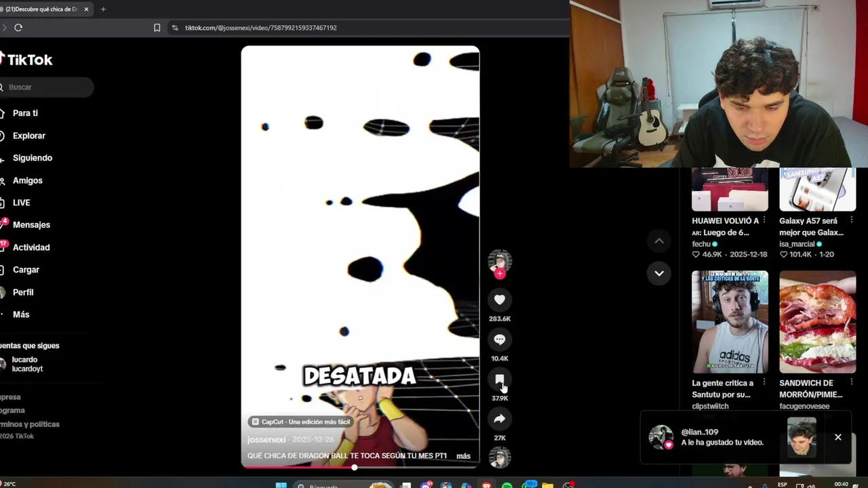Image resolution: width=868 pixels, height=488 pixels.
Task: Play the Santutu adidas shirt video thumbnail
Action: [730, 322]
